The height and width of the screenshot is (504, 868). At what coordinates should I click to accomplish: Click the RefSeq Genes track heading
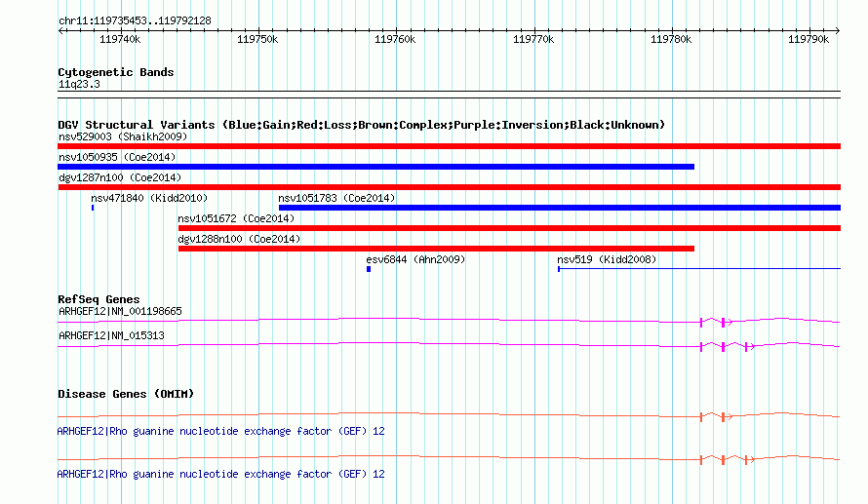(99, 299)
